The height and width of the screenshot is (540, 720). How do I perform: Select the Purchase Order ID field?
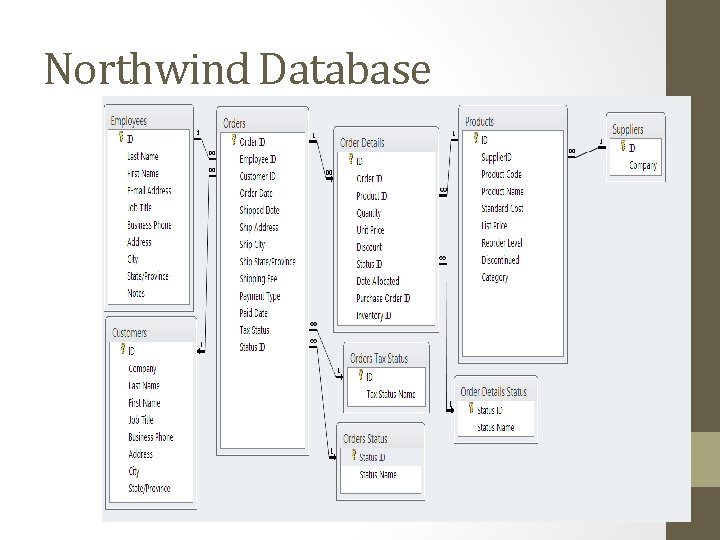(383, 298)
